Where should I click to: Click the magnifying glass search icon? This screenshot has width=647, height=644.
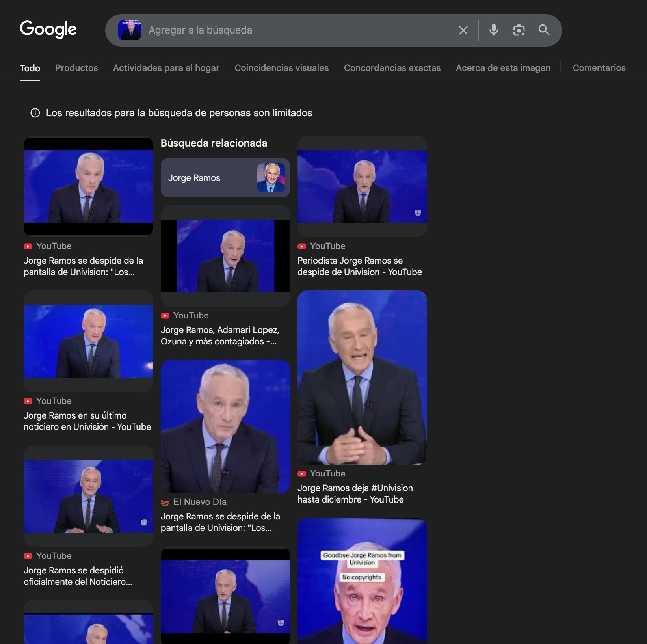[544, 30]
